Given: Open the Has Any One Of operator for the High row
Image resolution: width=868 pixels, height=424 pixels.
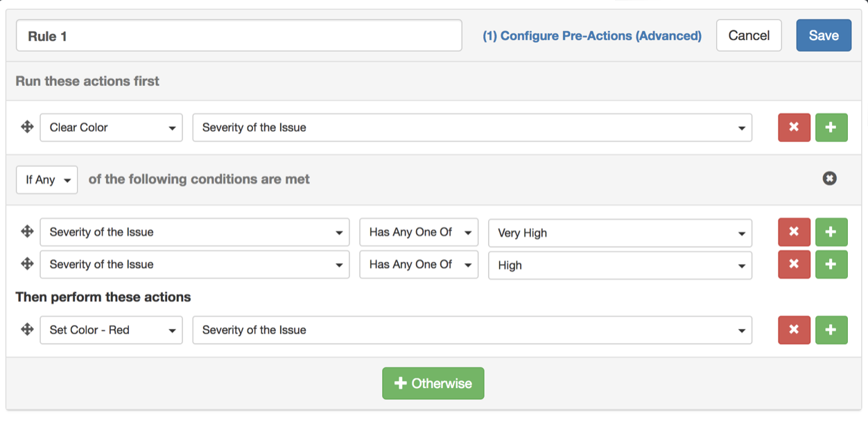Looking at the screenshot, I should point(419,265).
